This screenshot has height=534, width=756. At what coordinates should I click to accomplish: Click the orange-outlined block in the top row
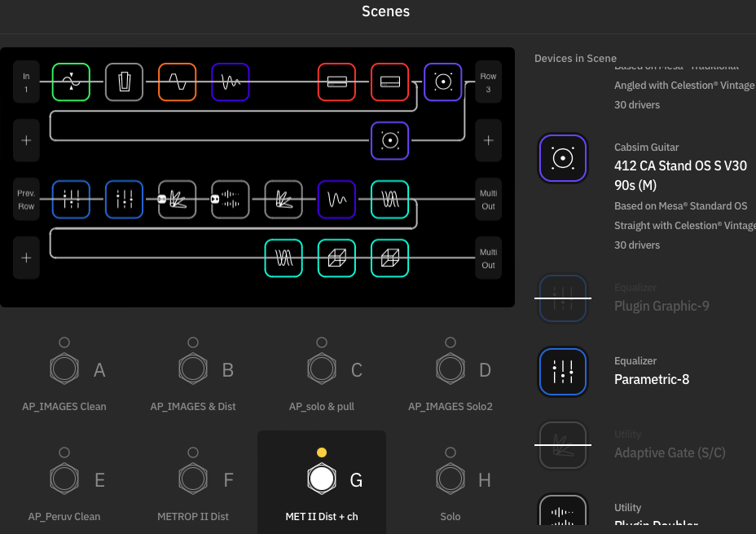[177, 82]
